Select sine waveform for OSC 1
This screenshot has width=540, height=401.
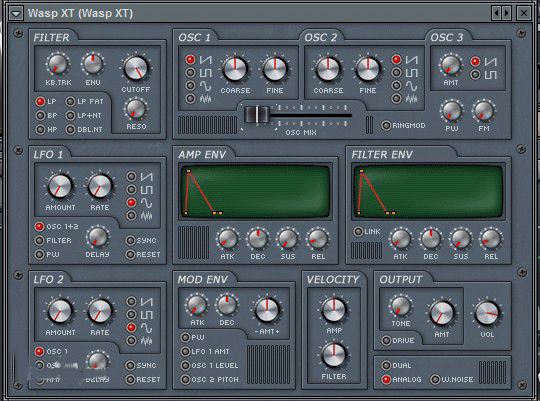point(190,85)
